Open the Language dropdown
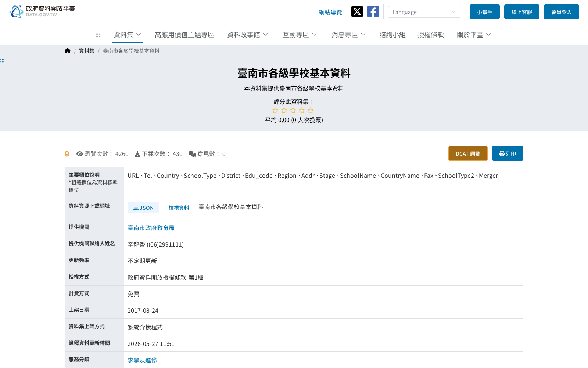This screenshot has height=368, width=588. point(424,12)
